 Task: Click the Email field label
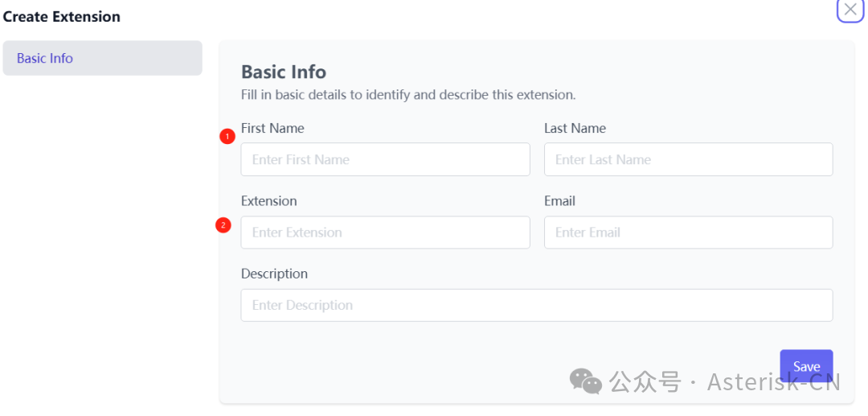click(x=559, y=201)
